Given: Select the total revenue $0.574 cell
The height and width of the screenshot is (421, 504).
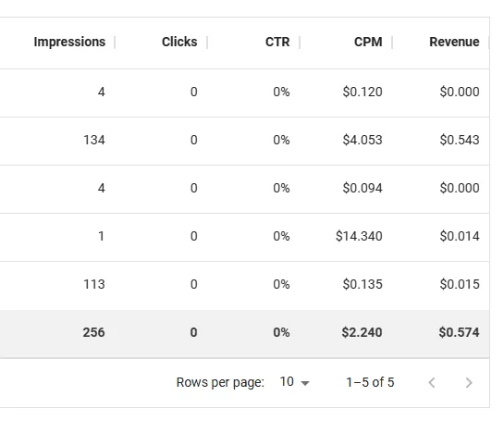Looking at the screenshot, I should [459, 332].
